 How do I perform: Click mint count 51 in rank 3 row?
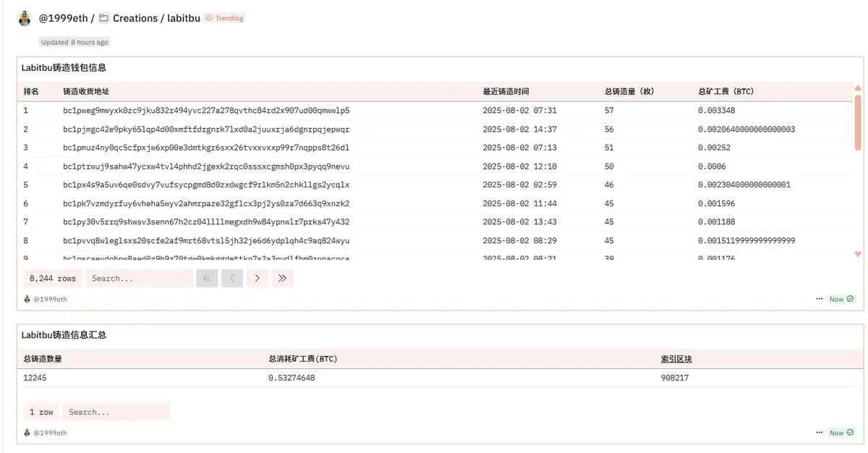tap(609, 148)
